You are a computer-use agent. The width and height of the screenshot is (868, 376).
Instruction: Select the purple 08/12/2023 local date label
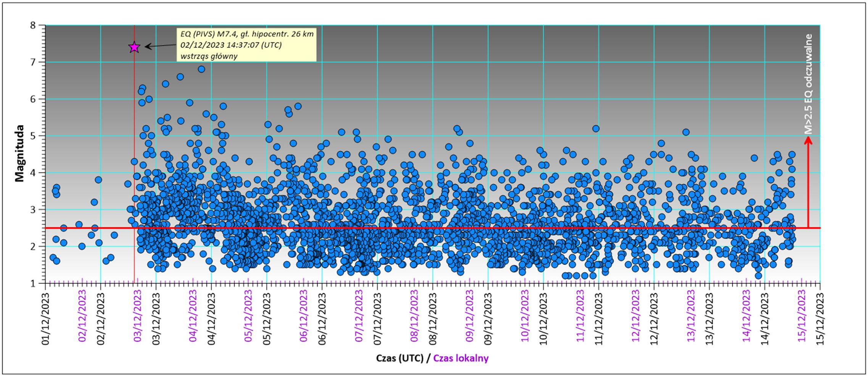point(414,316)
